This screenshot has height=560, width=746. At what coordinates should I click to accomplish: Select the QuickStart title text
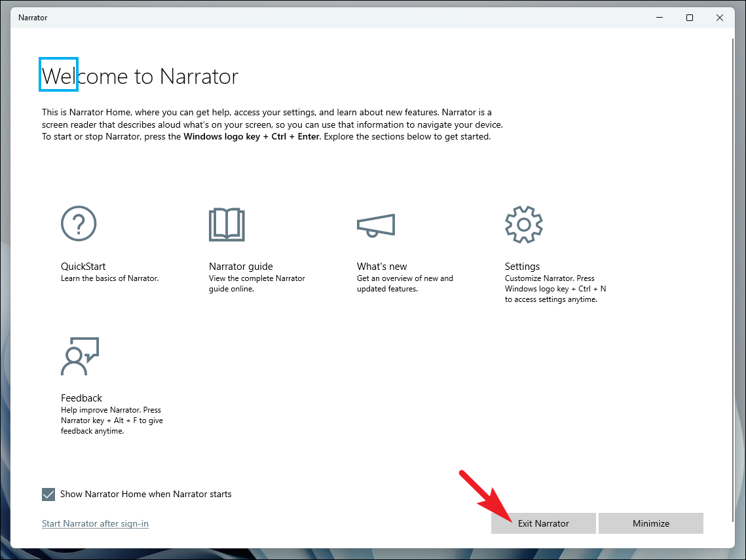point(83,267)
